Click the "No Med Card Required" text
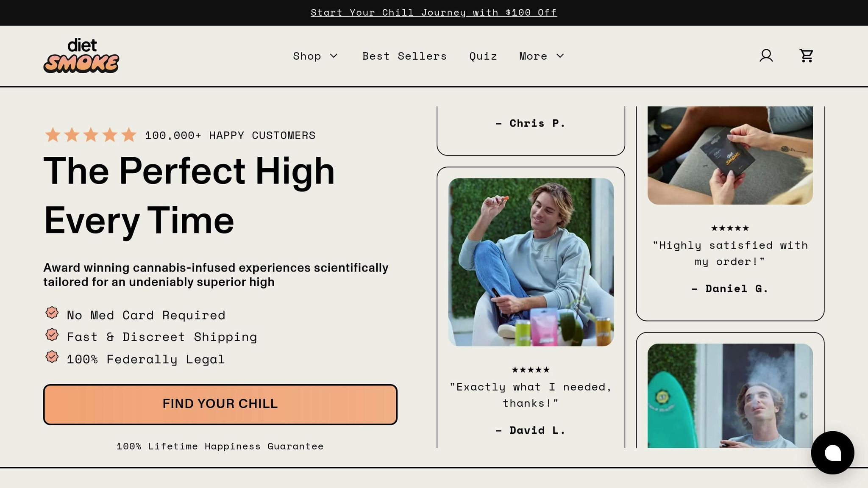 pyautogui.click(x=146, y=315)
